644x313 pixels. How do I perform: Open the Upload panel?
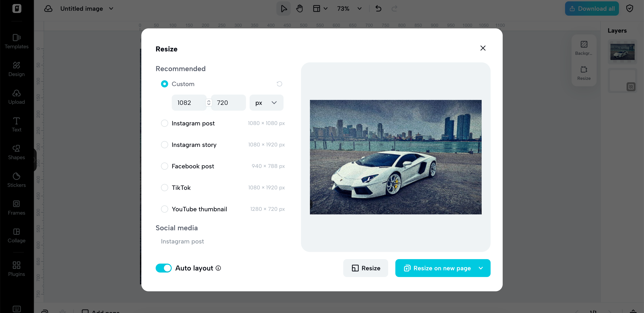[x=17, y=97]
